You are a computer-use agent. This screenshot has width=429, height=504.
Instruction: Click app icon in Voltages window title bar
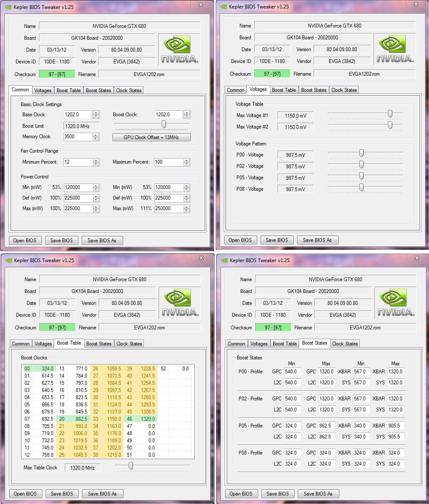[x=223, y=6]
